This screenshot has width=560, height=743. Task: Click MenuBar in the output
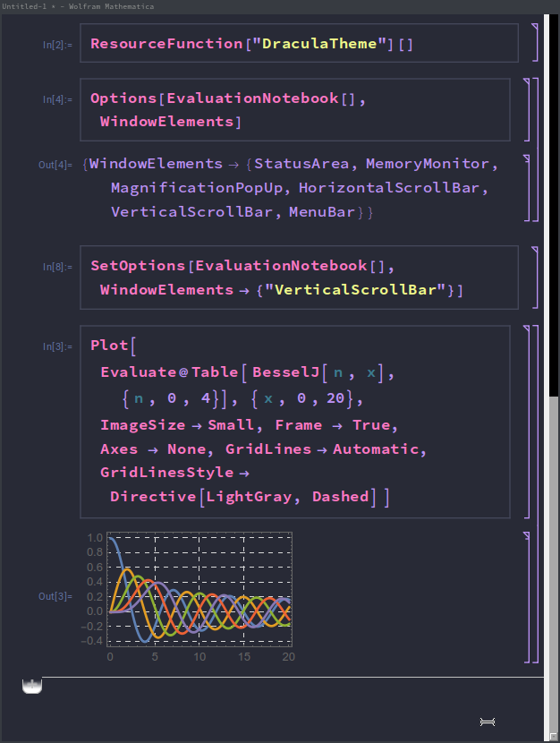(x=322, y=212)
